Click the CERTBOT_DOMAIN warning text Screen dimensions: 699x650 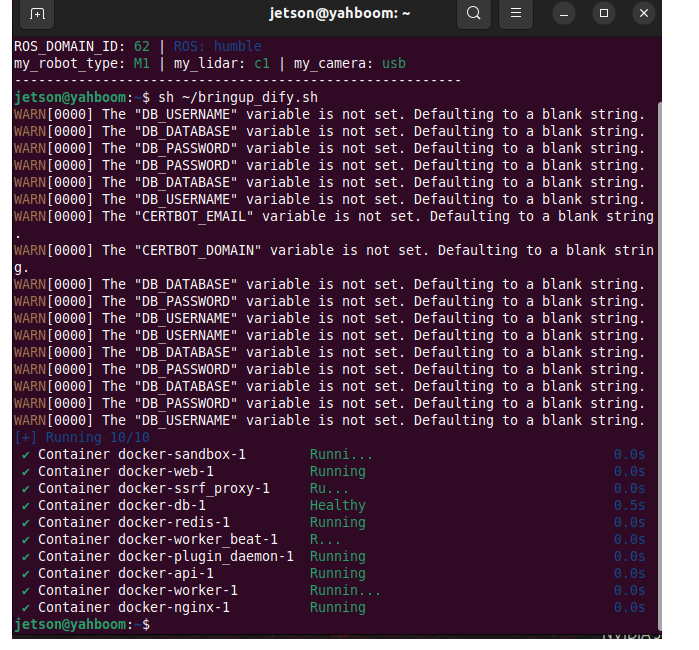tap(334, 259)
